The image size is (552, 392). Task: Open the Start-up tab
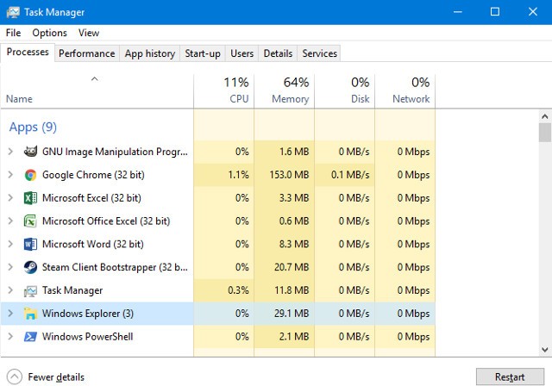pos(203,53)
